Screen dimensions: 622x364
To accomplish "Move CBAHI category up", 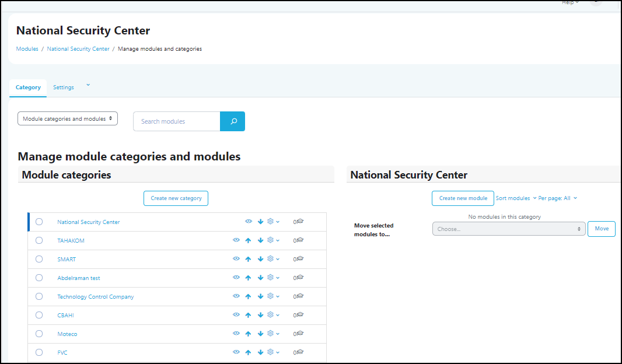I will click(249, 315).
